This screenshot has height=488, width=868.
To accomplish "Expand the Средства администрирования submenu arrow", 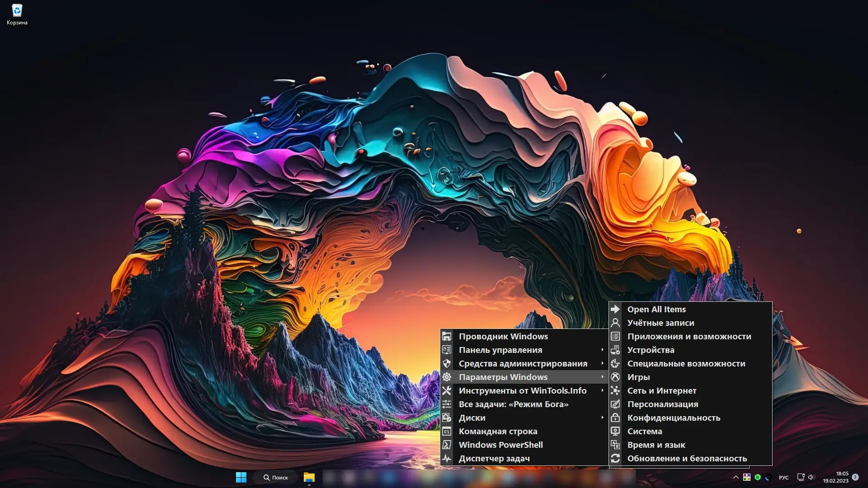I will point(602,363).
